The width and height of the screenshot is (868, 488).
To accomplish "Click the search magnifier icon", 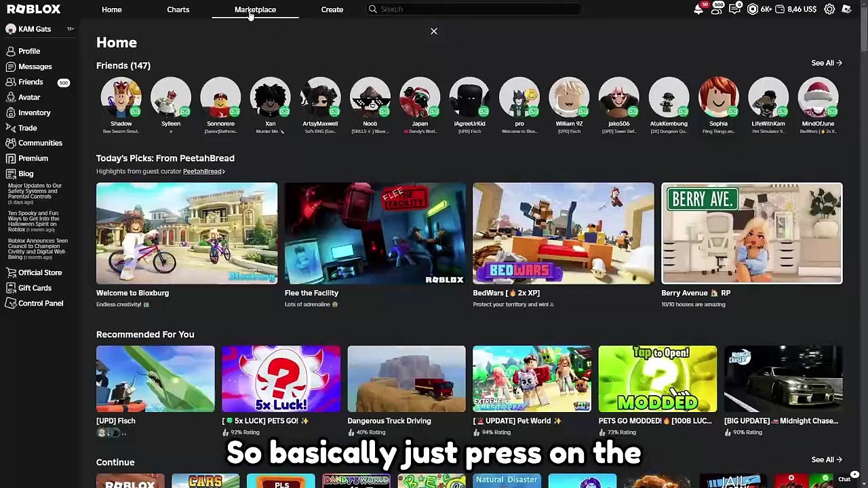I will tap(373, 9).
